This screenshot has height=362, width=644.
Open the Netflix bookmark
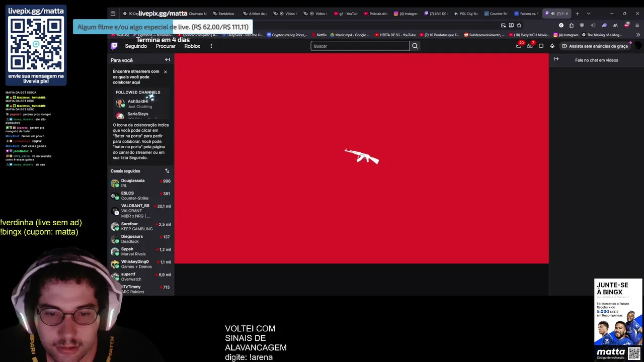pos(319,35)
